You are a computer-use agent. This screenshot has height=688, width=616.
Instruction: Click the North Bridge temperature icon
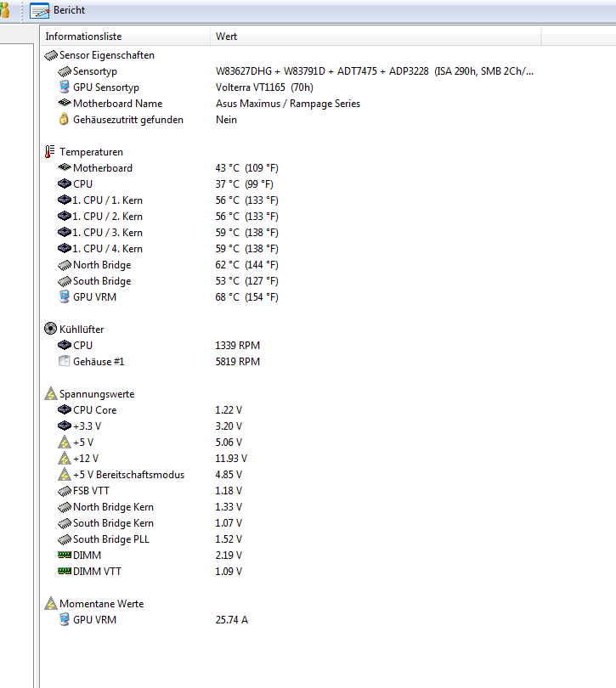point(65,265)
